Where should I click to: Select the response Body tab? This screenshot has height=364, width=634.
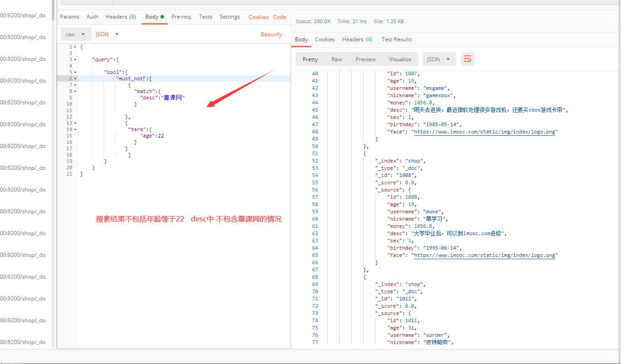click(x=301, y=39)
